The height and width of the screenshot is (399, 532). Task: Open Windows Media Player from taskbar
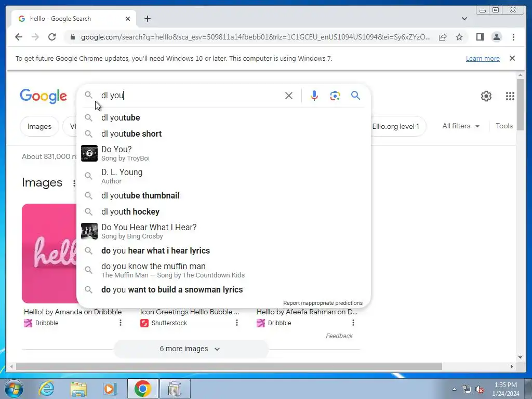(109, 389)
